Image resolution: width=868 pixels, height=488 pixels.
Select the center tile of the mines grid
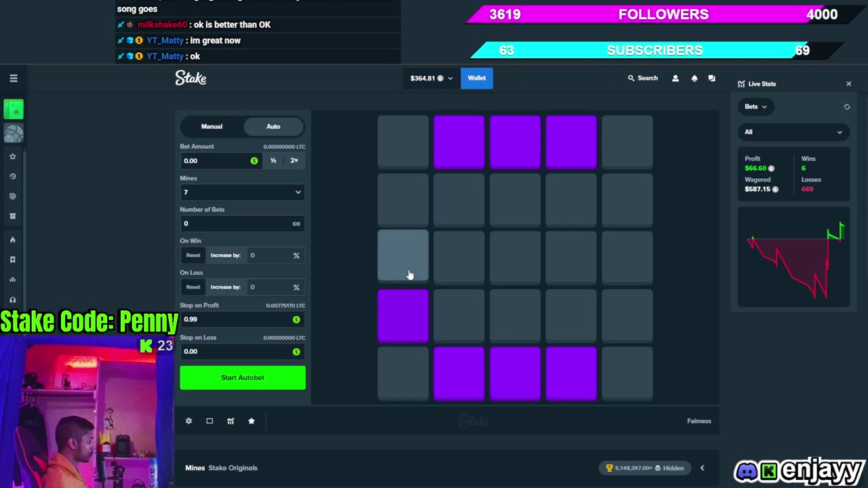[x=515, y=258]
